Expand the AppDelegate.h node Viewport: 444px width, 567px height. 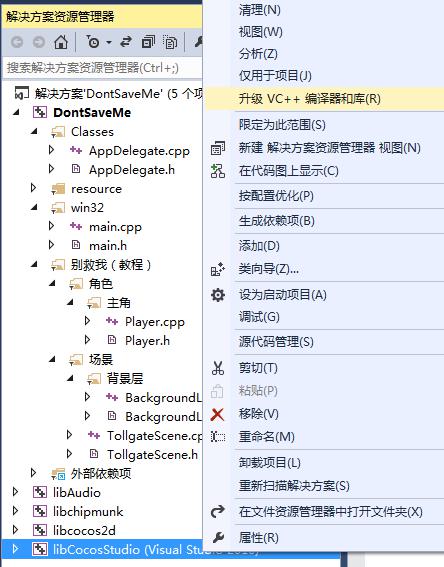(51, 169)
